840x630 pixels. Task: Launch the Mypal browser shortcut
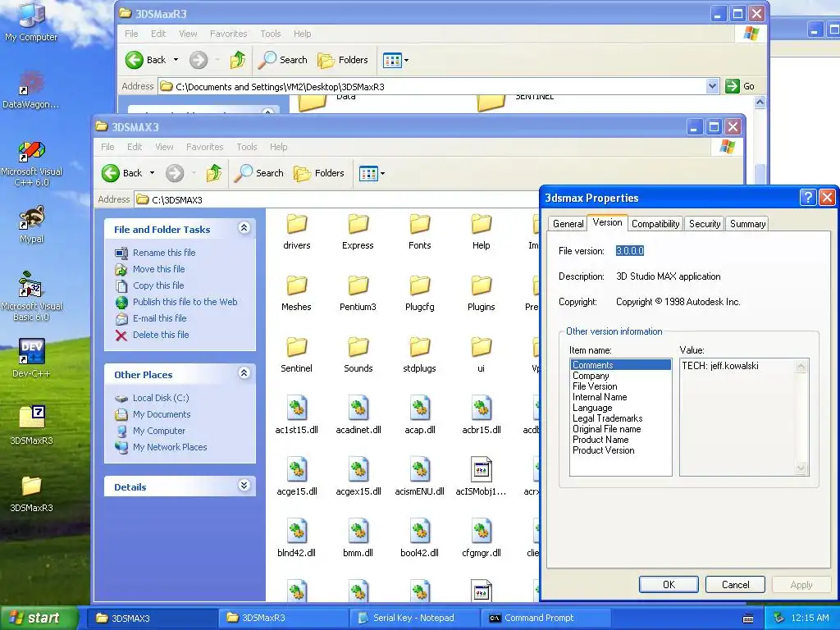pos(32,225)
